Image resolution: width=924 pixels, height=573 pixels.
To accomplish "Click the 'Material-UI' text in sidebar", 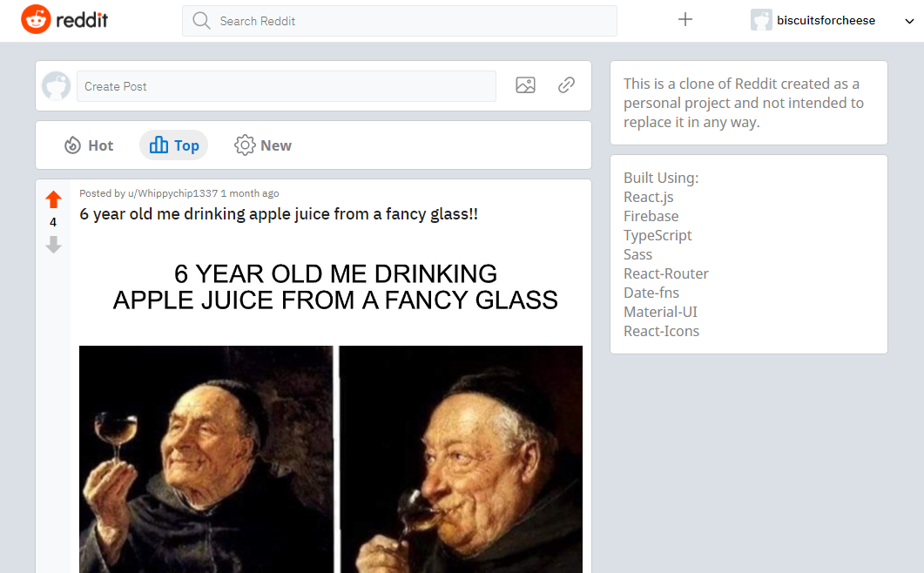I will coord(661,312).
